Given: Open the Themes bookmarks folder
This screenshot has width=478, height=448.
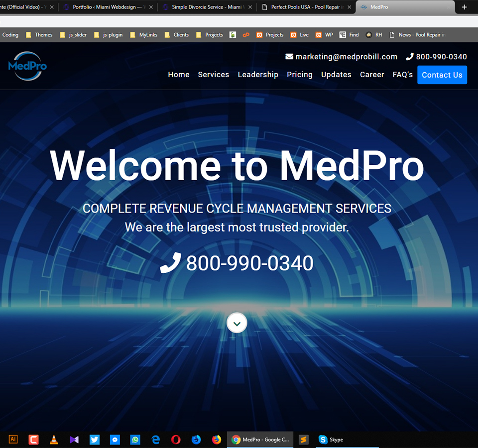Looking at the screenshot, I should [39, 35].
